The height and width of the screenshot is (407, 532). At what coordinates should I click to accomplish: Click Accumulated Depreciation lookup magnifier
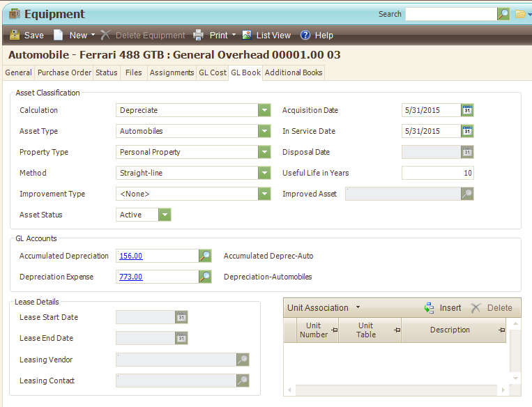click(205, 256)
